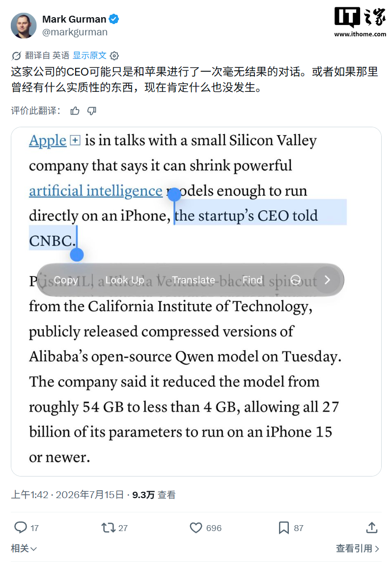Click the share upload icon
This screenshot has height=562, width=392.
(x=371, y=527)
